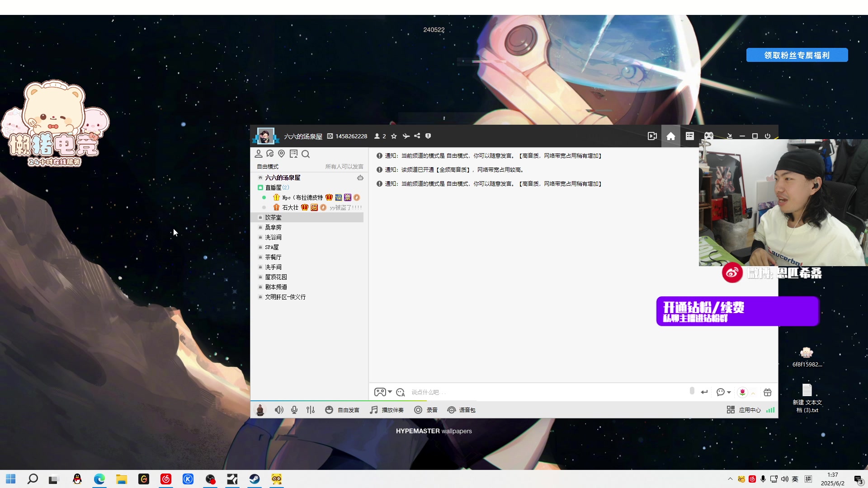Open the 六六的汤泉屋 channel avatar

click(265, 136)
